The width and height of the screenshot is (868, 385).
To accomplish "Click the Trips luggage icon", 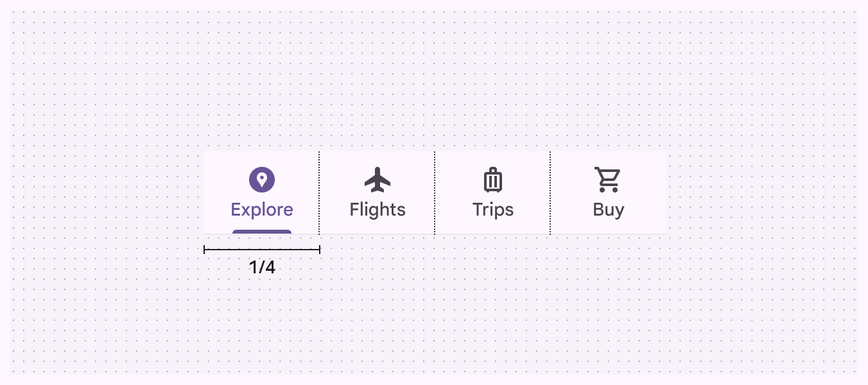I will (493, 180).
